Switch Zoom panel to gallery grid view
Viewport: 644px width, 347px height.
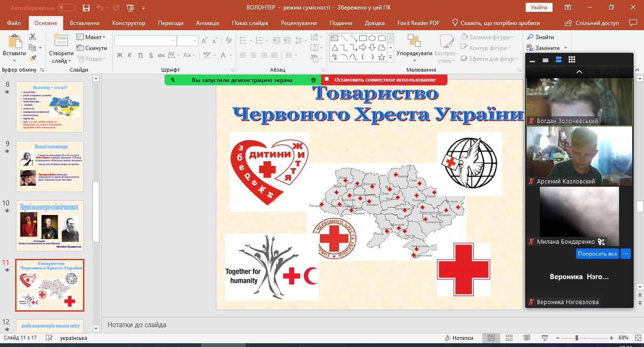point(572,60)
